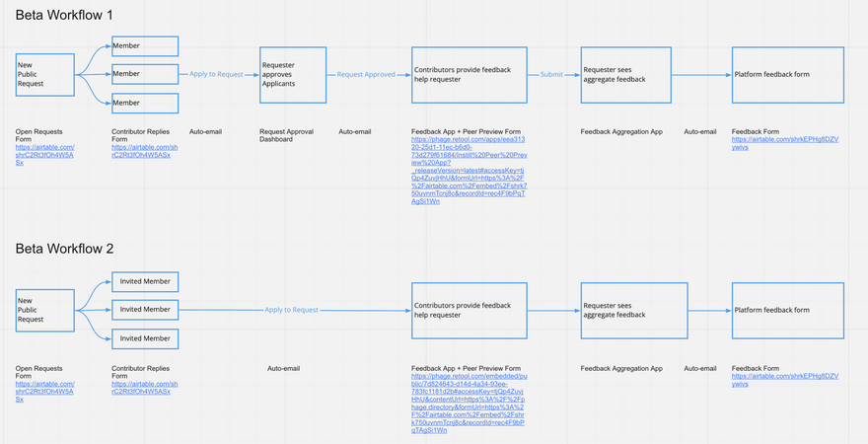This screenshot has height=444, width=868.
Task: Select the "Requester approves Applicants" box
Action: click(x=292, y=75)
